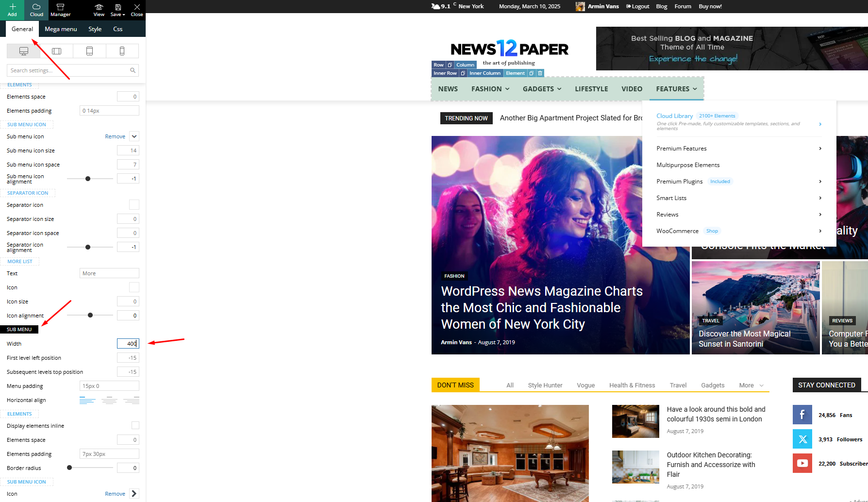
Task: Click the Menu padding field
Action: (x=109, y=386)
